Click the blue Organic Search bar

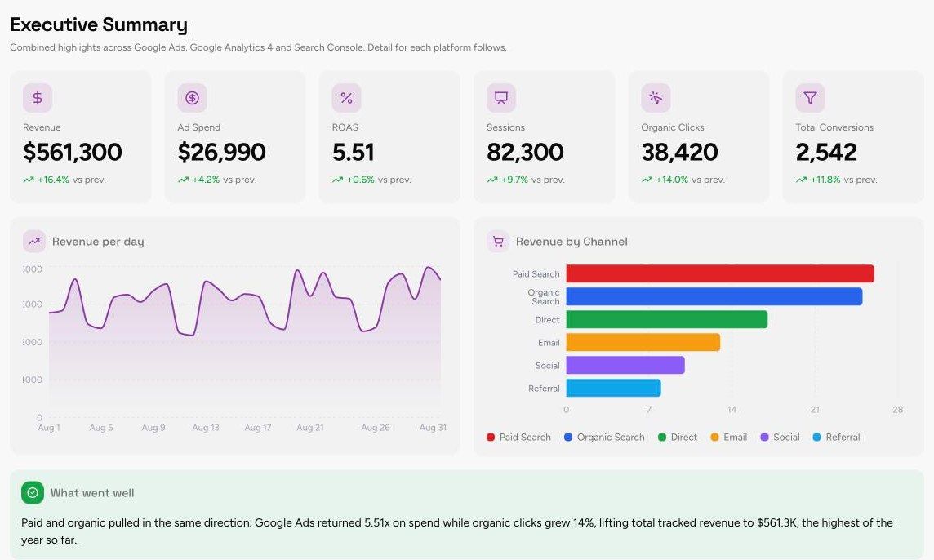tap(714, 296)
